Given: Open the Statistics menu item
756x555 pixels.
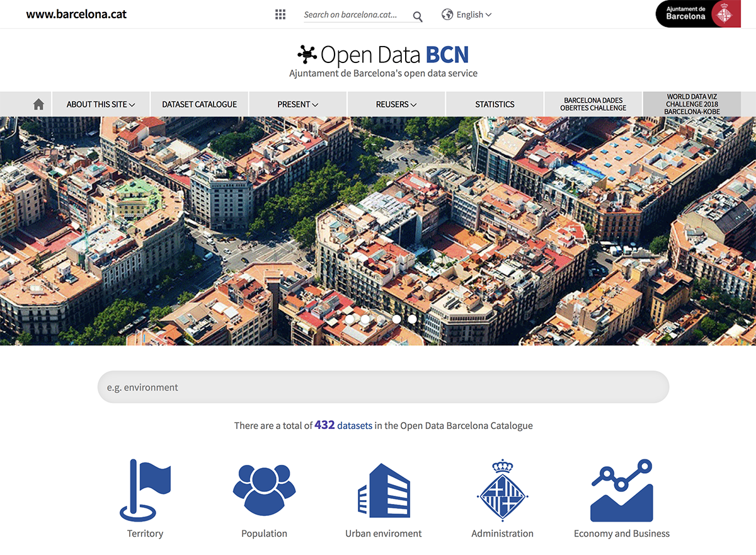Looking at the screenshot, I should tap(495, 105).
